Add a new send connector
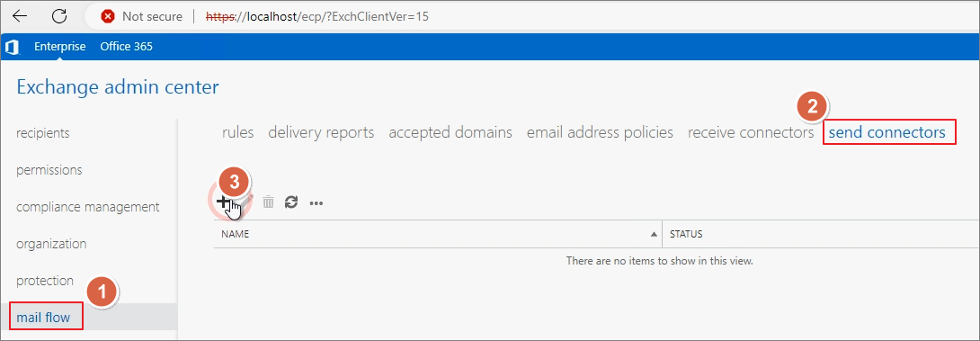The height and width of the screenshot is (341, 980). [223, 202]
